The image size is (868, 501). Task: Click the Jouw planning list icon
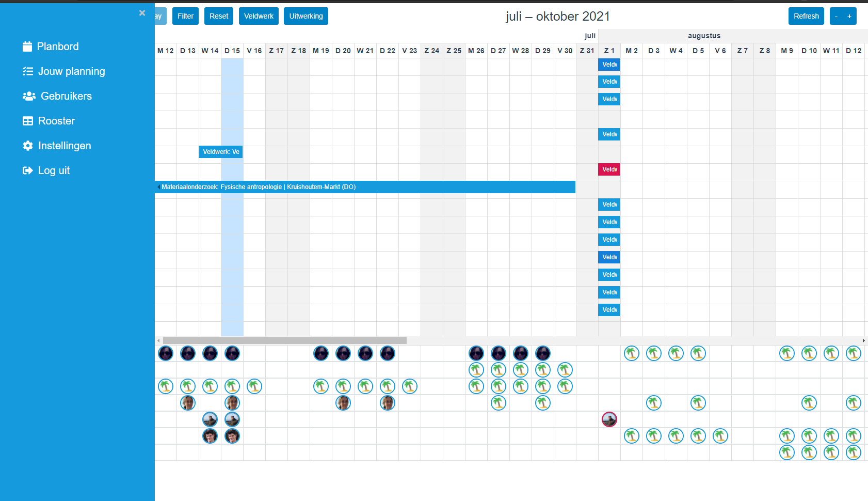[28, 71]
